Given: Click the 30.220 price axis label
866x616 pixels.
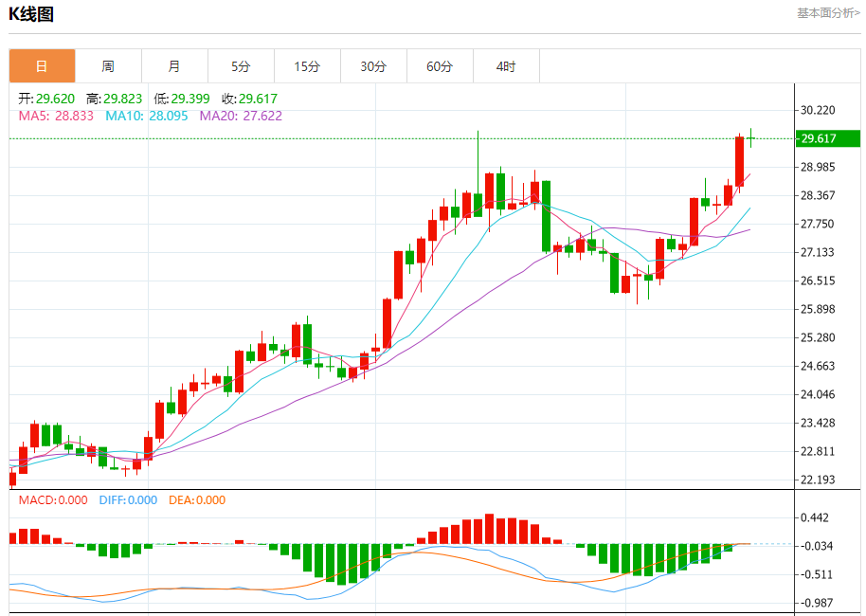Looking at the screenshot, I should pos(818,110).
